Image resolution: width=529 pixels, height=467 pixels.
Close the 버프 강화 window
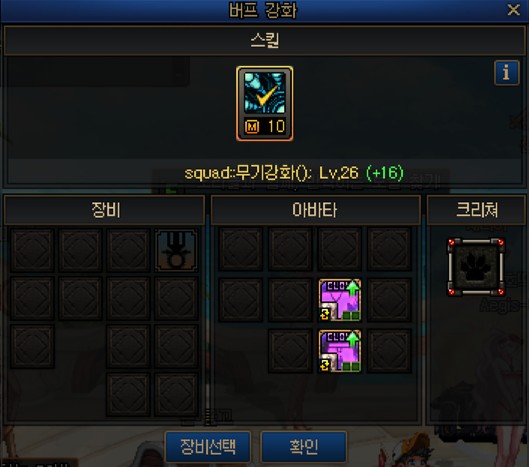click(x=513, y=10)
